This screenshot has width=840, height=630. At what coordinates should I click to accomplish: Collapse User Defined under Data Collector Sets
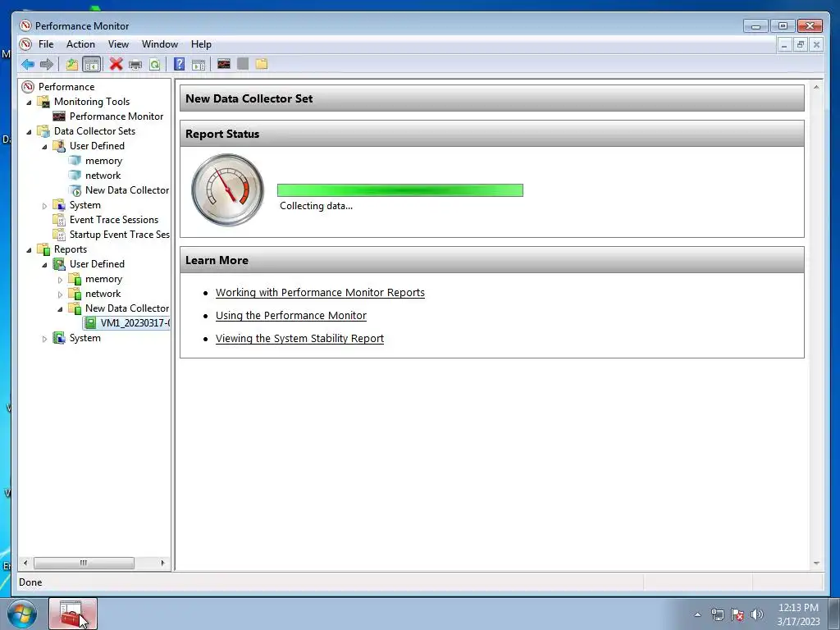pyautogui.click(x=44, y=146)
